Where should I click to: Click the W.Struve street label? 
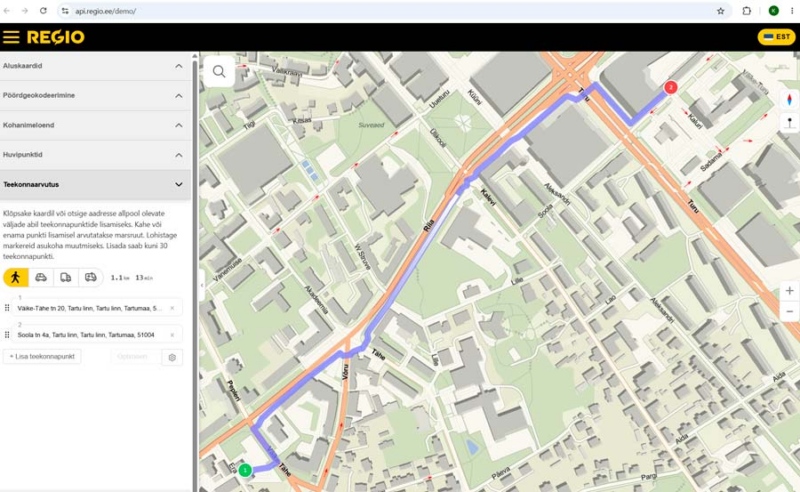point(363,257)
